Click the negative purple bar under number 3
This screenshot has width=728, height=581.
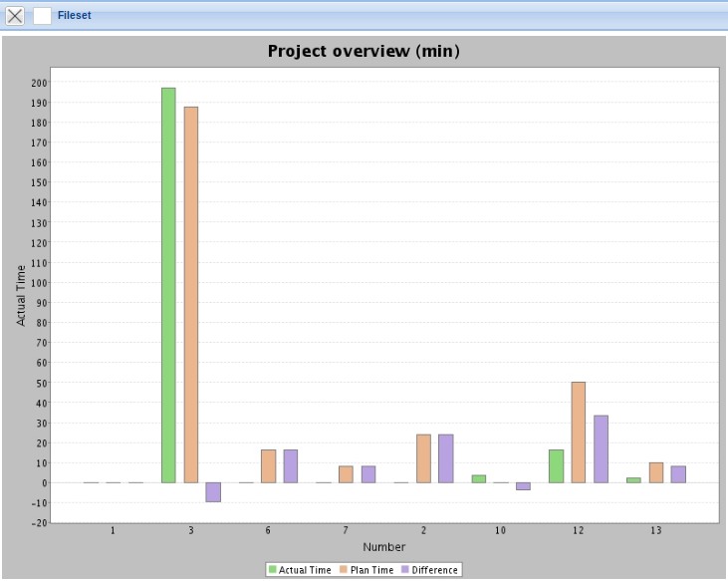click(213, 492)
